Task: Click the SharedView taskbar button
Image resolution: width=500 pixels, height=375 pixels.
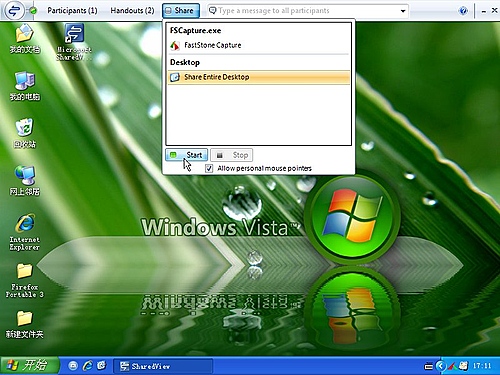Action: (x=163, y=366)
